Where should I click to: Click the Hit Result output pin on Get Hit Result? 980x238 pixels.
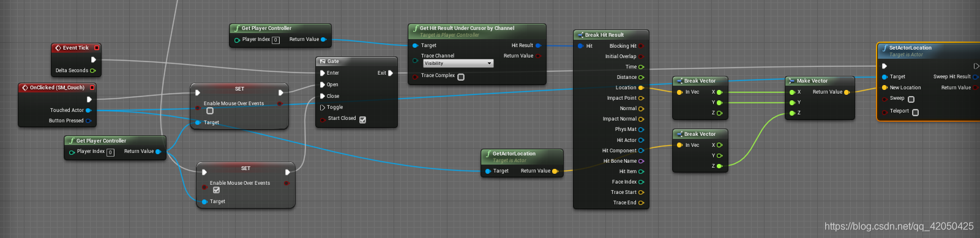click(x=538, y=45)
